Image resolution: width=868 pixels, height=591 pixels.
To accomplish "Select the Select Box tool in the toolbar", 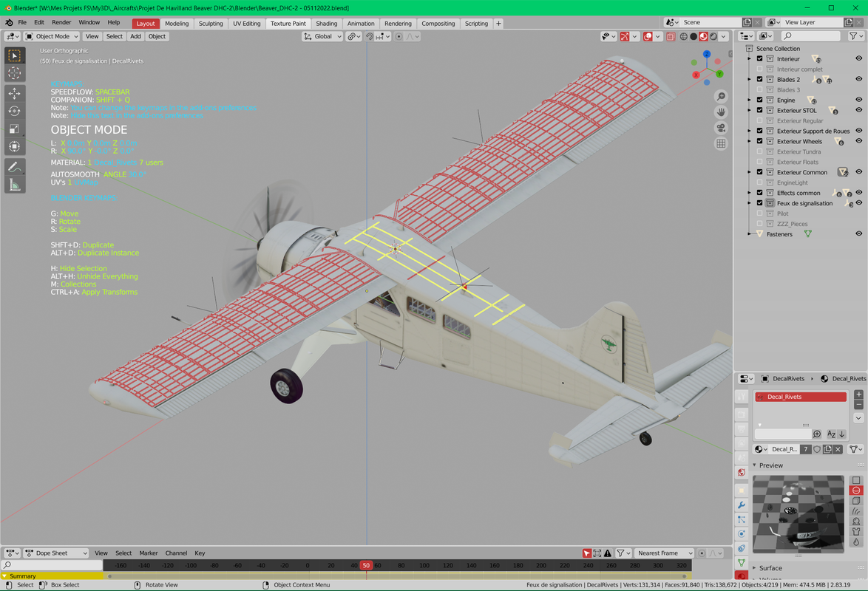I will tap(14, 55).
